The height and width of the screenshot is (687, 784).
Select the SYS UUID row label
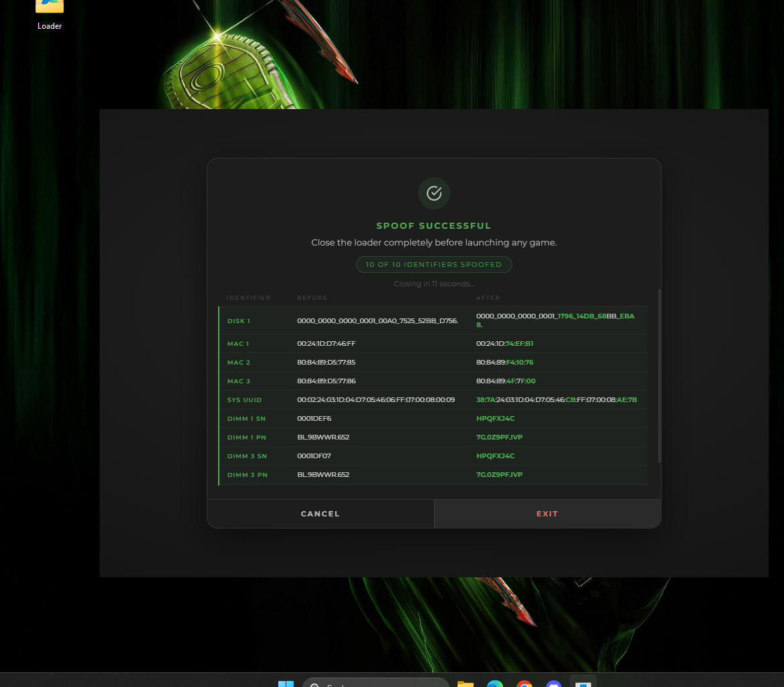coord(245,399)
